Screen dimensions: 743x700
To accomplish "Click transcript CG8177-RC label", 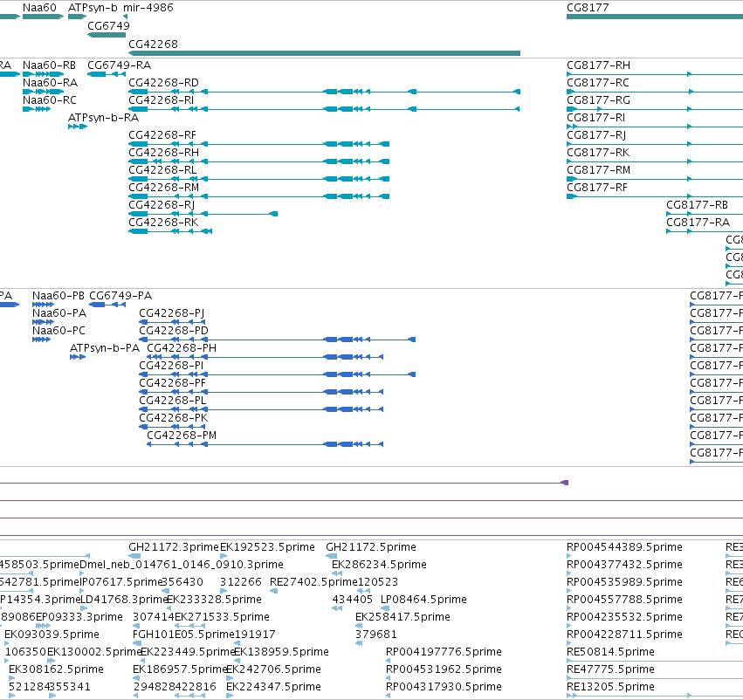I will point(598,82).
